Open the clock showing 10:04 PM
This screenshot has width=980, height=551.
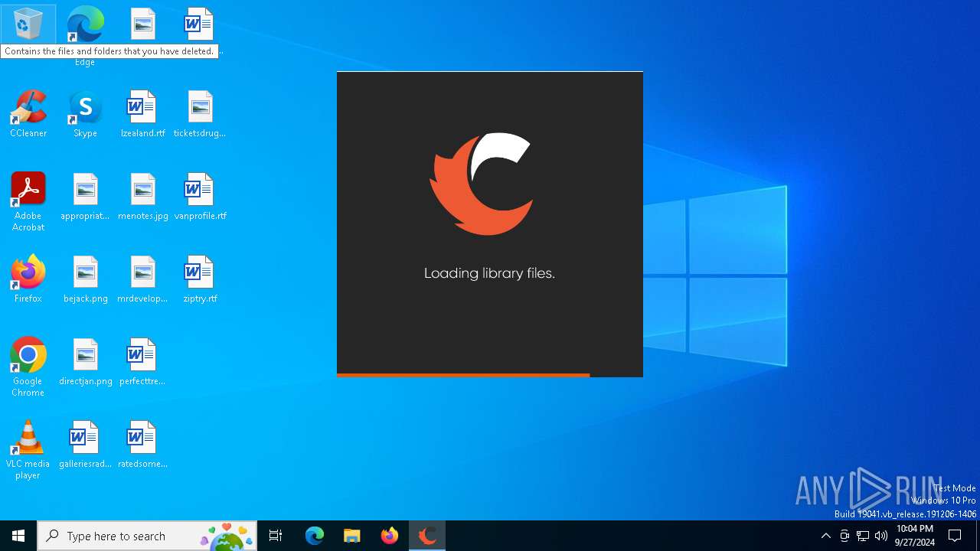915,536
